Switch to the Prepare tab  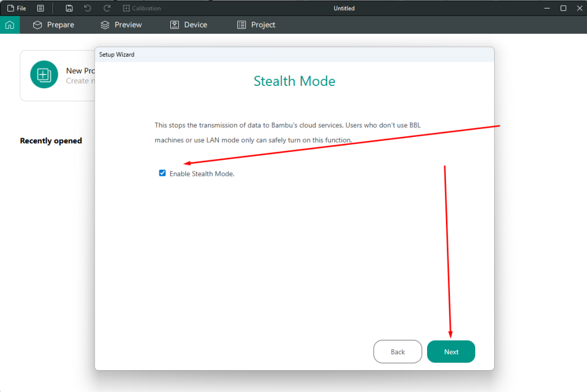click(53, 25)
